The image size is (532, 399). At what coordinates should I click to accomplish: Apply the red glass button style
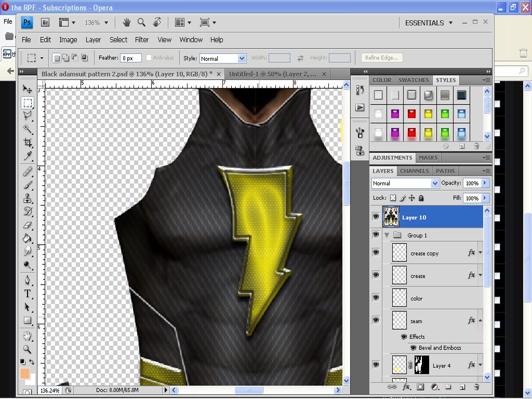pos(411,114)
